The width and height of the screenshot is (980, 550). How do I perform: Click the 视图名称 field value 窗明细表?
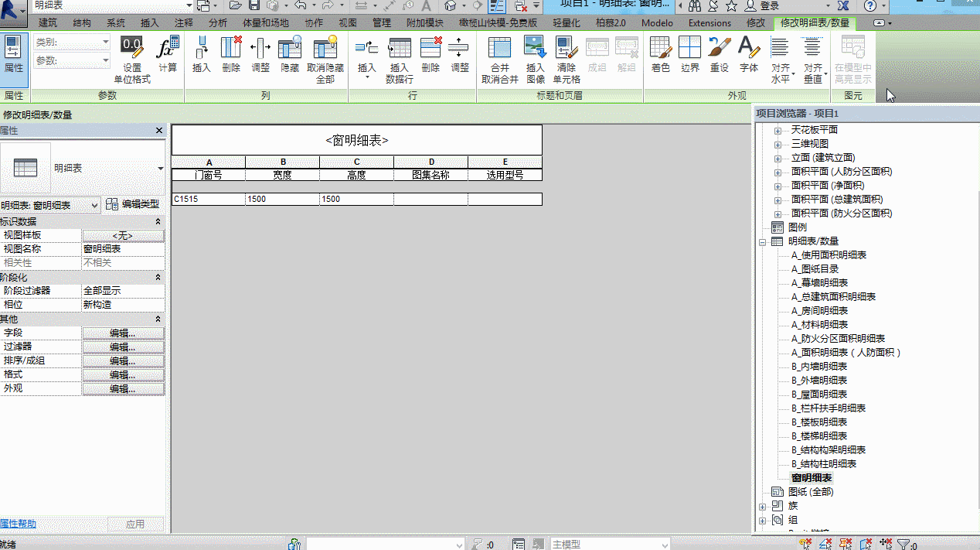coord(124,249)
